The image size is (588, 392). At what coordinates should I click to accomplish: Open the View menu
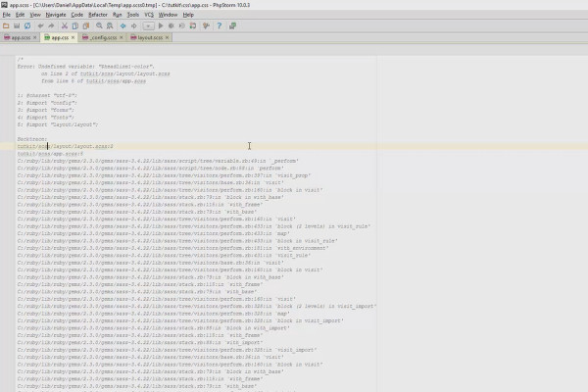tap(35, 15)
